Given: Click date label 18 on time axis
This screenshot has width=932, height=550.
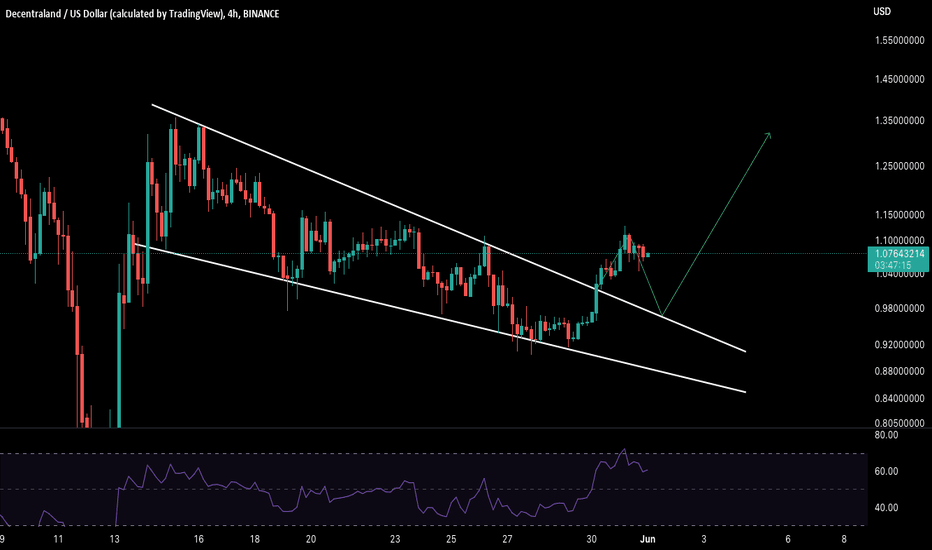Looking at the screenshot, I should (254, 539).
